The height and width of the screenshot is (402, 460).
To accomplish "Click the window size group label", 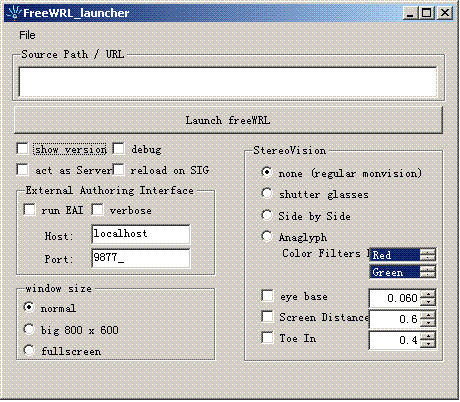I will (x=58, y=288).
